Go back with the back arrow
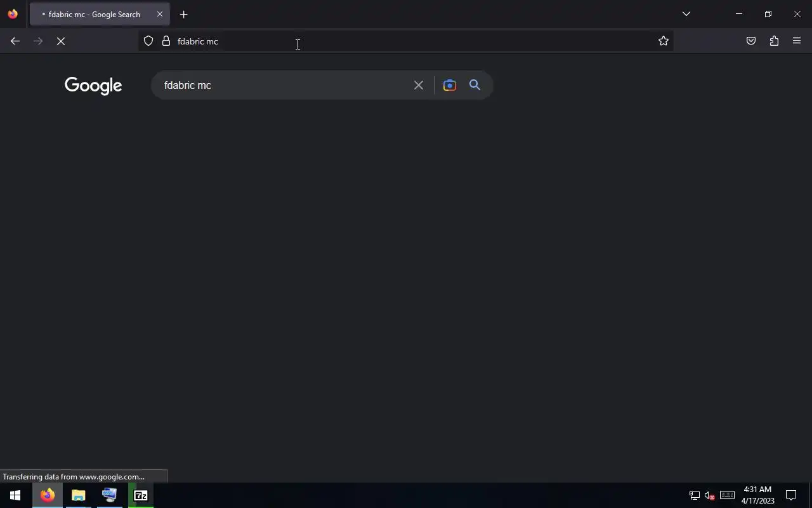This screenshot has height=508, width=812. pyautogui.click(x=15, y=41)
